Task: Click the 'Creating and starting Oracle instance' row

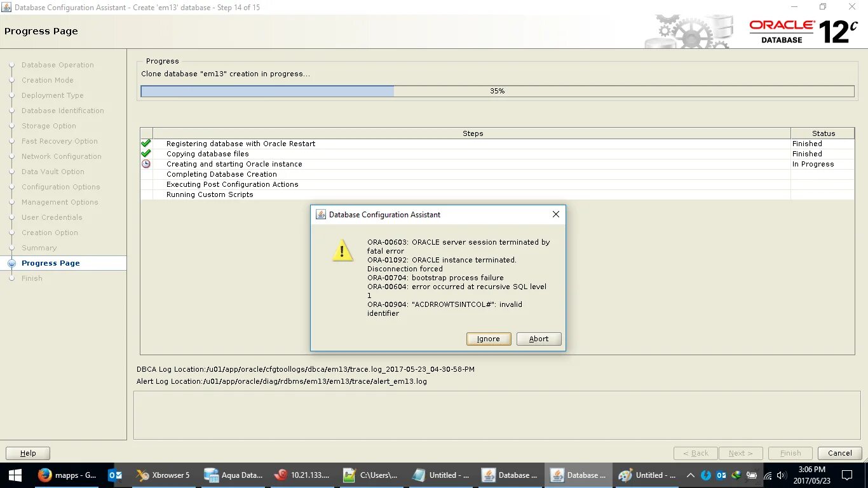Action: point(498,164)
